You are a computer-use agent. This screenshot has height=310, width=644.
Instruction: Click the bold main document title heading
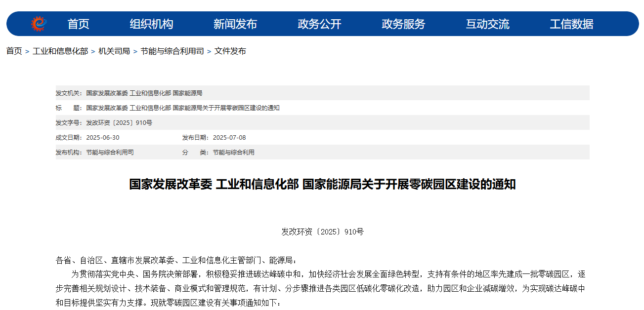(x=322, y=185)
